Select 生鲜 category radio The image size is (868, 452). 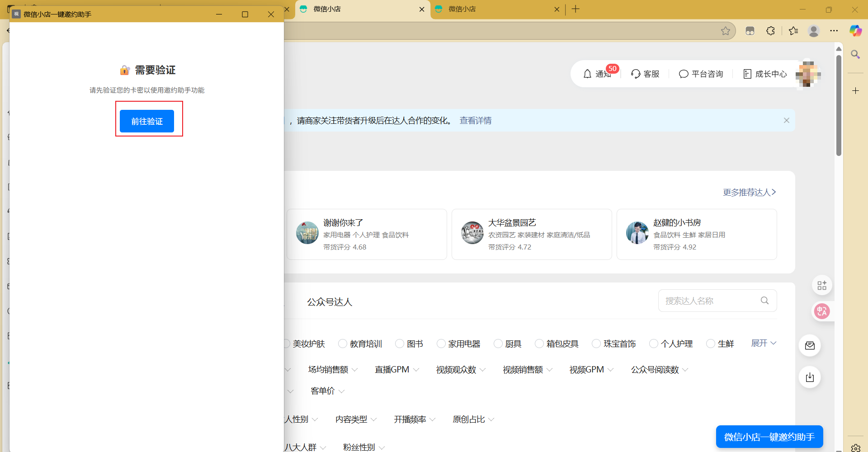pyautogui.click(x=711, y=344)
